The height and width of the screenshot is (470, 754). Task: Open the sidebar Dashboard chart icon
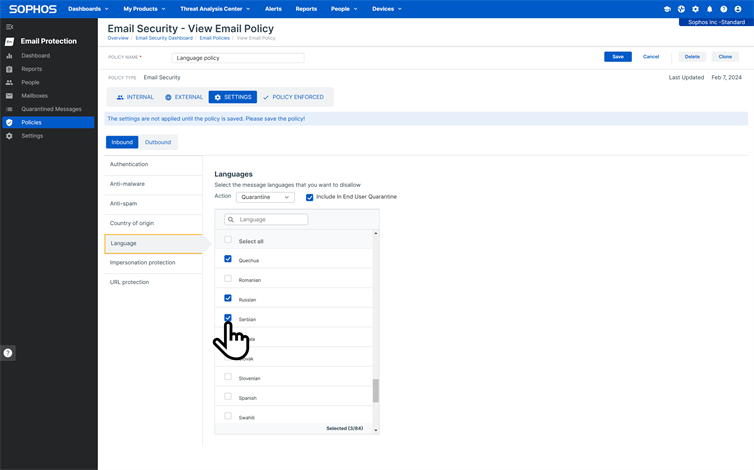point(10,56)
